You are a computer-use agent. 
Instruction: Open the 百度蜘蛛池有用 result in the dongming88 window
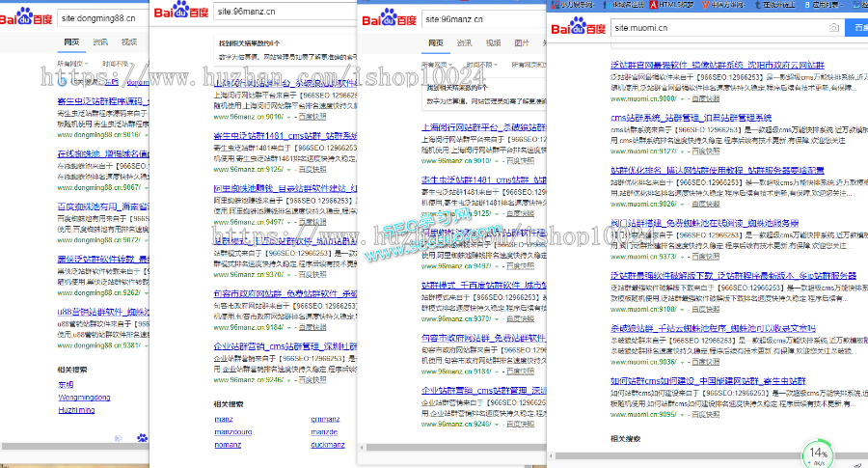(103, 206)
